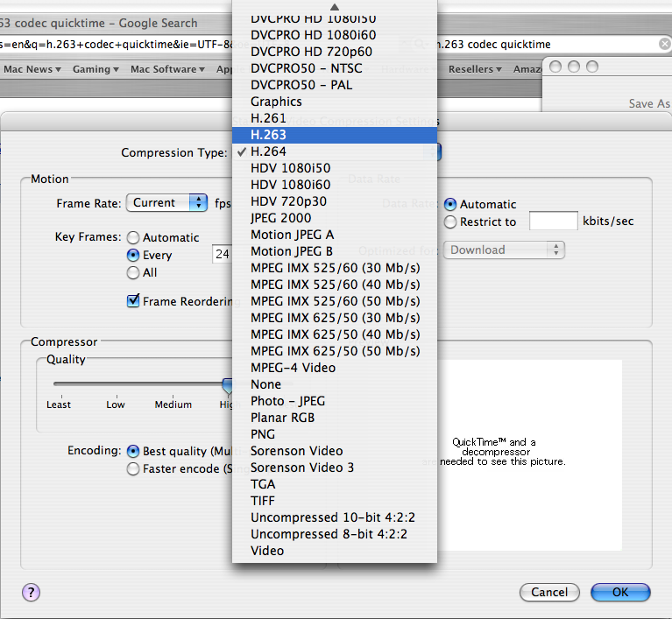Choose MPEG-4 Video from the list
Image resolution: width=672 pixels, height=619 pixels.
[335, 368]
